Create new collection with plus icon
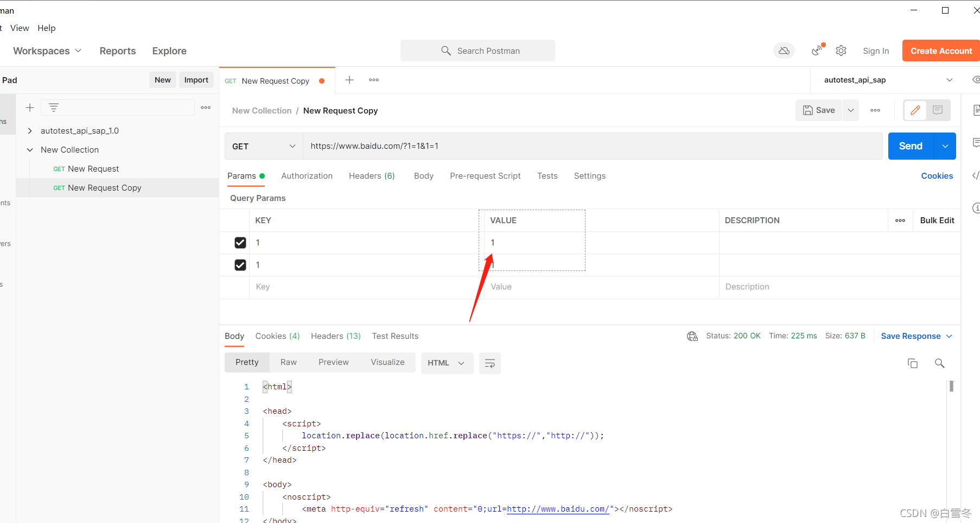This screenshot has width=980, height=523. coord(30,108)
